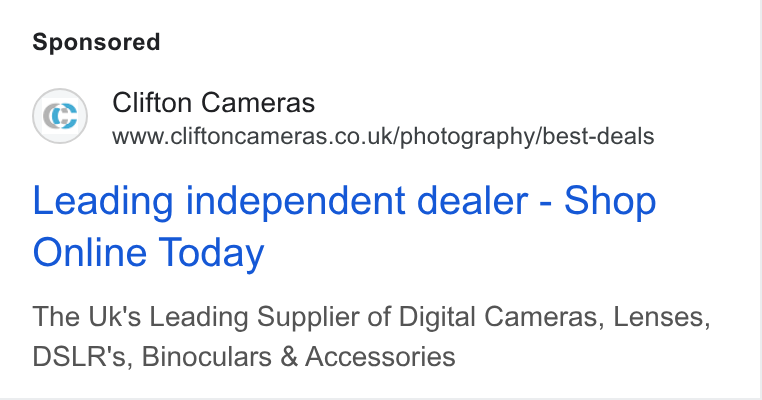Click the Sponsored label

96,42
